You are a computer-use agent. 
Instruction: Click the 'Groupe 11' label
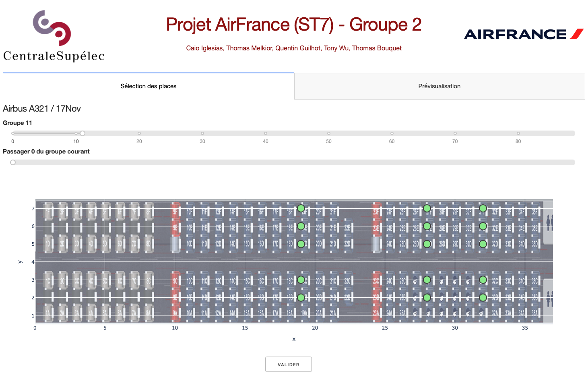(x=17, y=123)
